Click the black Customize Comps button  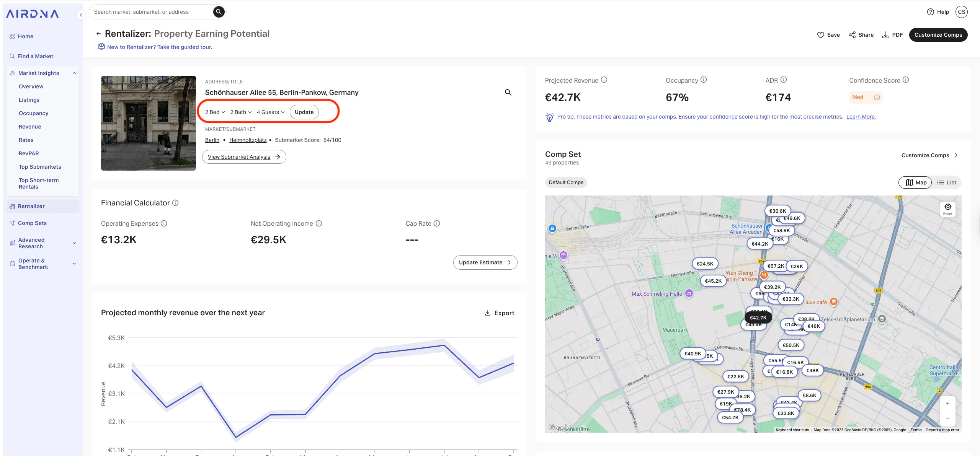coord(938,35)
